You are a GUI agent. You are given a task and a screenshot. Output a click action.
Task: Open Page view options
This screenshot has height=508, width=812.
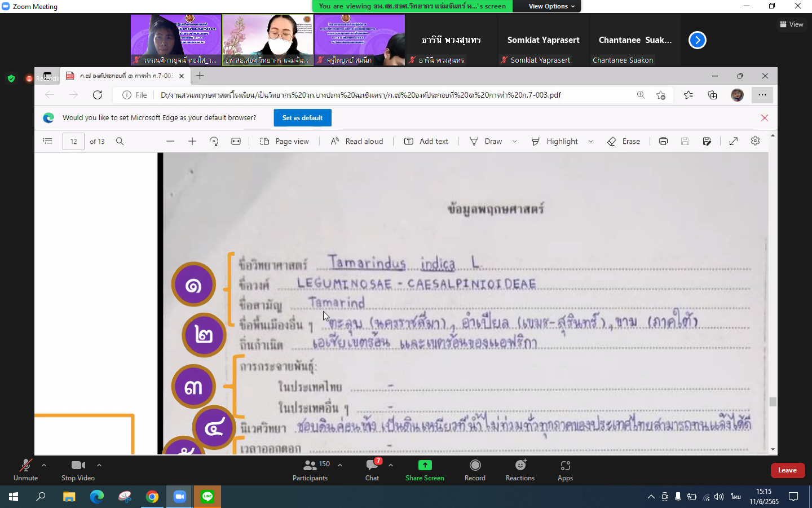click(284, 141)
